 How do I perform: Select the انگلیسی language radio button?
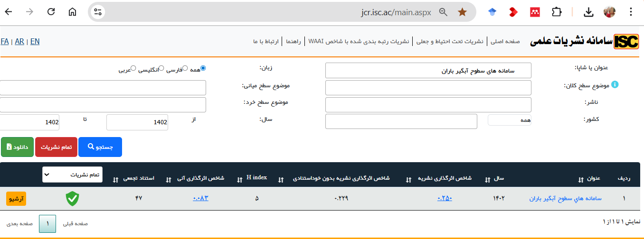pos(161,68)
